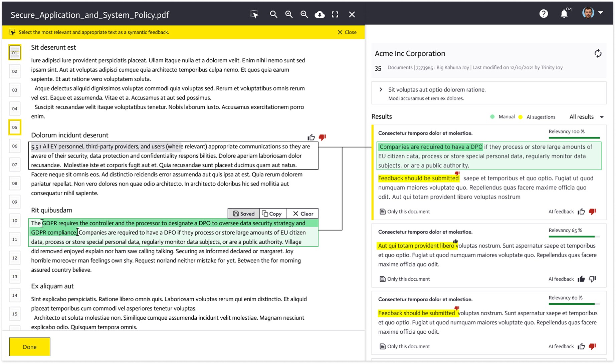The image size is (616, 364).
Task: Click the Results section heading
Action: pos(382,116)
